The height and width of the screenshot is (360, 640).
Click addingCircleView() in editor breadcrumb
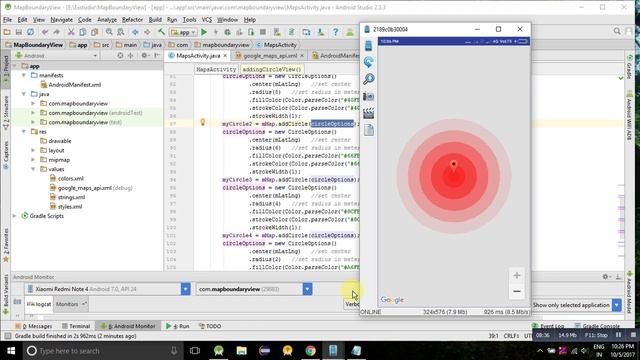[272, 69]
